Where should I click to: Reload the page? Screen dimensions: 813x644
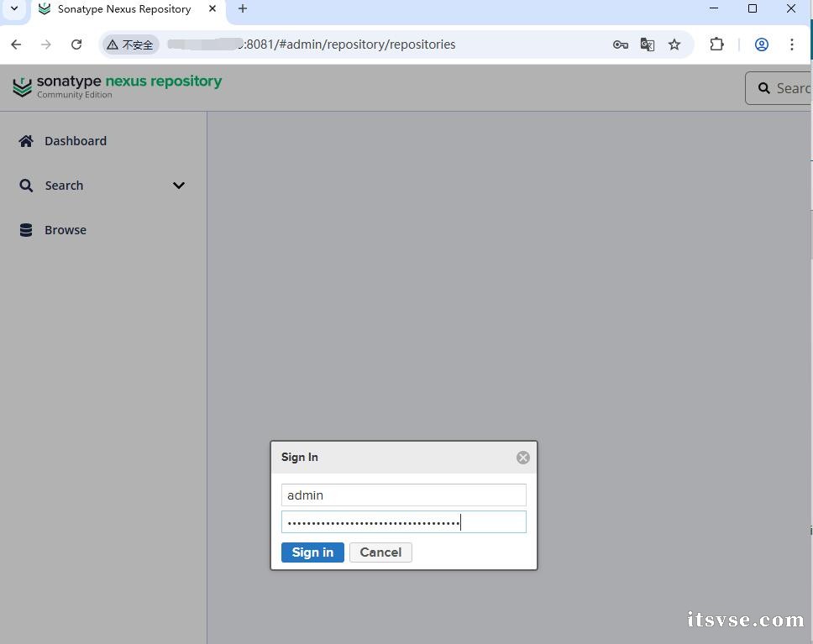tap(76, 45)
